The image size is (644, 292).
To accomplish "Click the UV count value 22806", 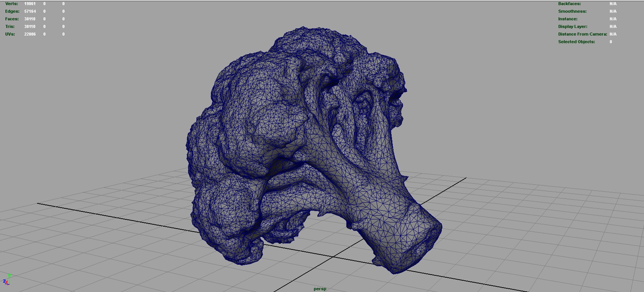I will click(x=30, y=34).
